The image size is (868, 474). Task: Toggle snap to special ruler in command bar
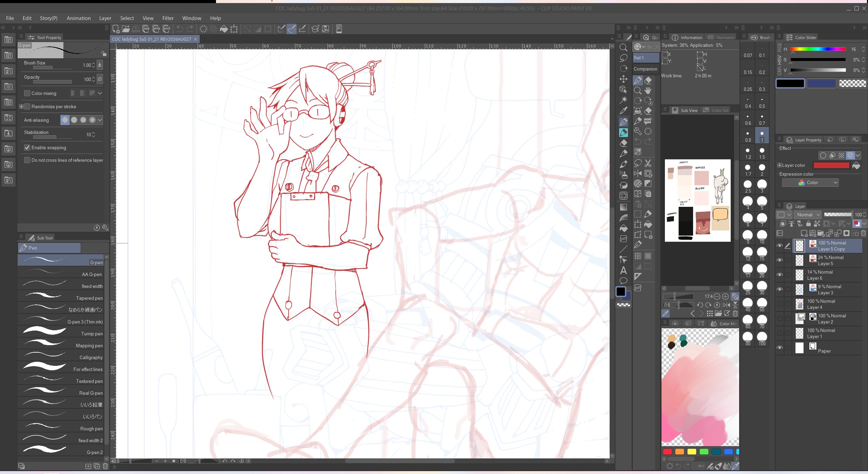pyautogui.click(x=292, y=29)
